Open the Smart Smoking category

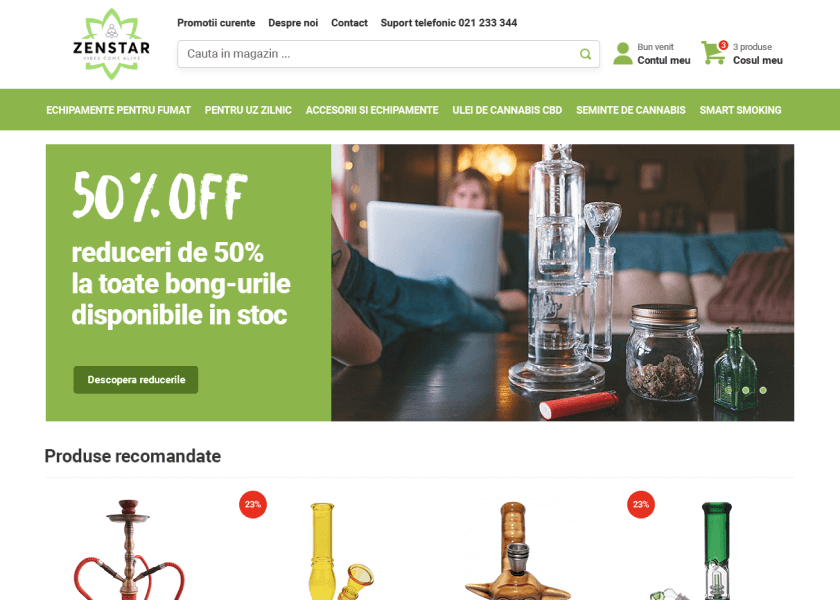click(740, 110)
